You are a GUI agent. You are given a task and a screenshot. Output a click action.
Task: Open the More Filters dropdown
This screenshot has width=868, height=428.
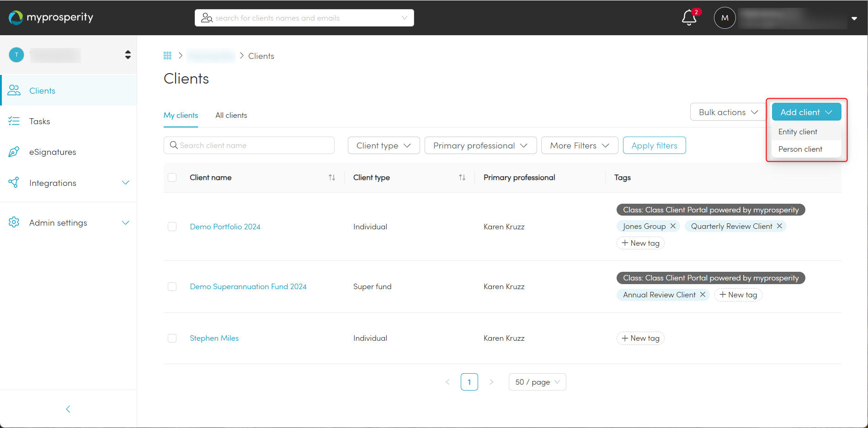[x=580, y=145]
